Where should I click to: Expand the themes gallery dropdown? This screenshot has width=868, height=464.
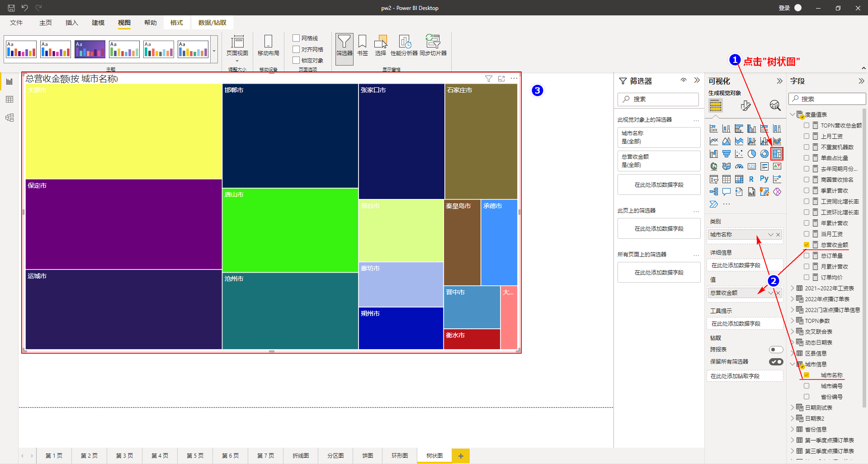pos(214,51)
